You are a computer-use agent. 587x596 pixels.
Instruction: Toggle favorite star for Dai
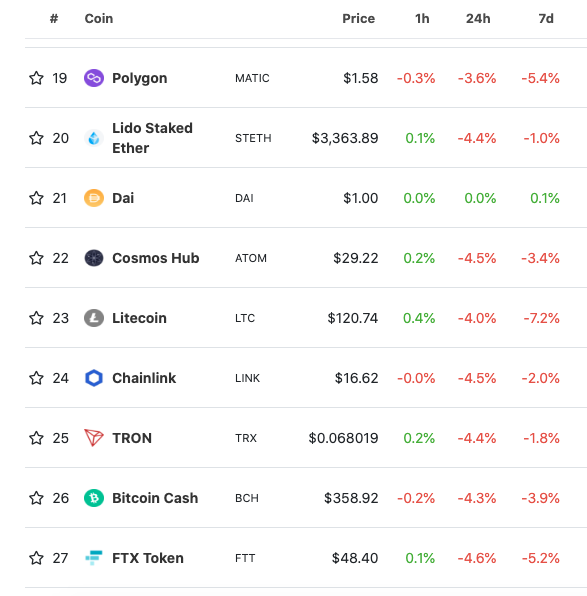(x=36, y=198)
